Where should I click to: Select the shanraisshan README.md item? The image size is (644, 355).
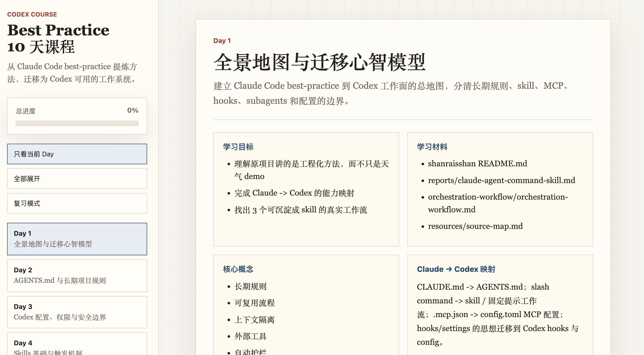478,164
